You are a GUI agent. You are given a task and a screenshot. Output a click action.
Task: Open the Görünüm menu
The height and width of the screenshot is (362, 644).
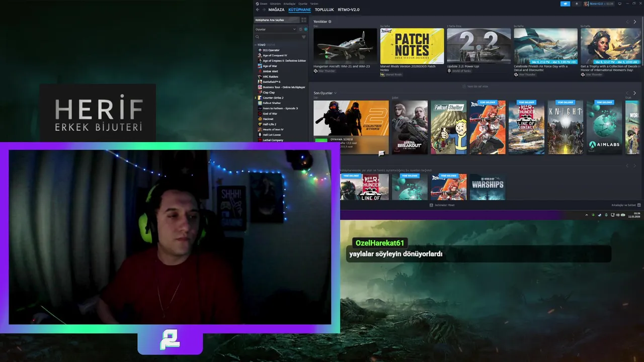275,4
